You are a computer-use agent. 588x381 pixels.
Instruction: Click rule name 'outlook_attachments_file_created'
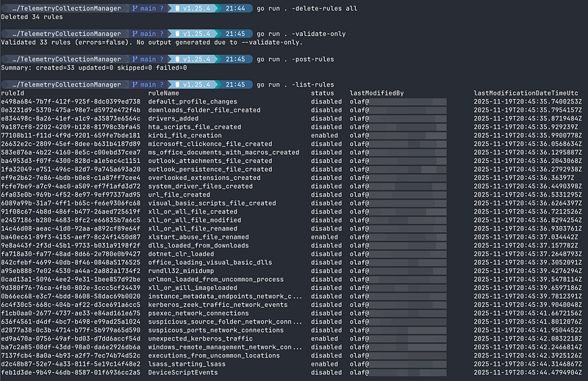point(210,161)
